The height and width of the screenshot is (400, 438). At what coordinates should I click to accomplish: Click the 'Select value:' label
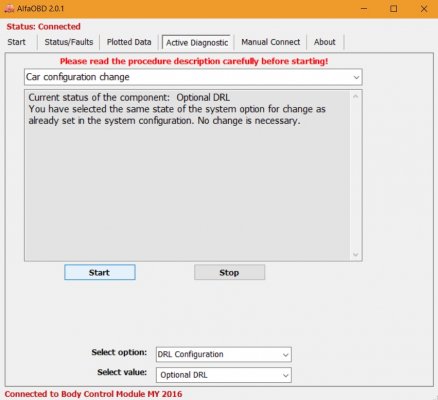click(122, 372)
